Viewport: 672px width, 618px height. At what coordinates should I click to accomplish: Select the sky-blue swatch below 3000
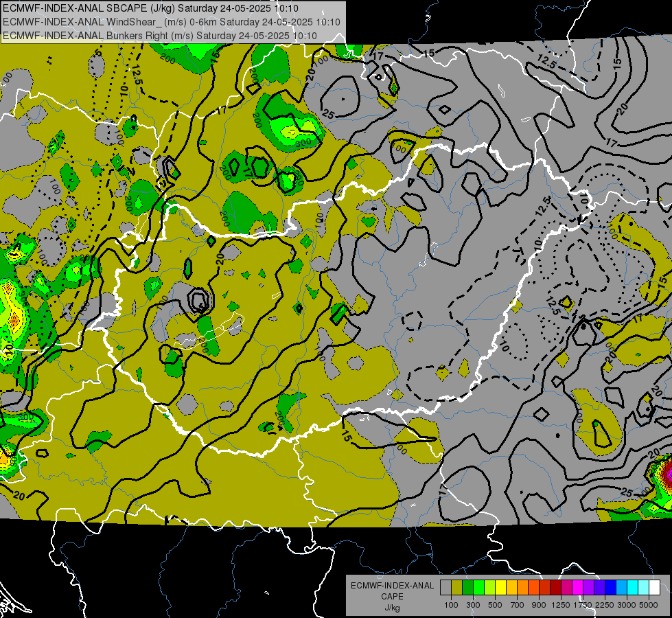622,588
